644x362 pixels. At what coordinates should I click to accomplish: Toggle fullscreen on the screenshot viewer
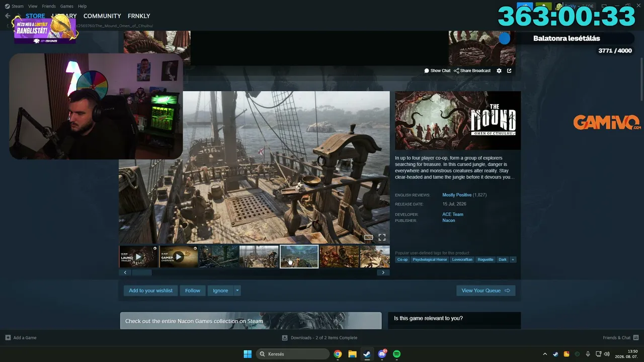click(382, 237)
